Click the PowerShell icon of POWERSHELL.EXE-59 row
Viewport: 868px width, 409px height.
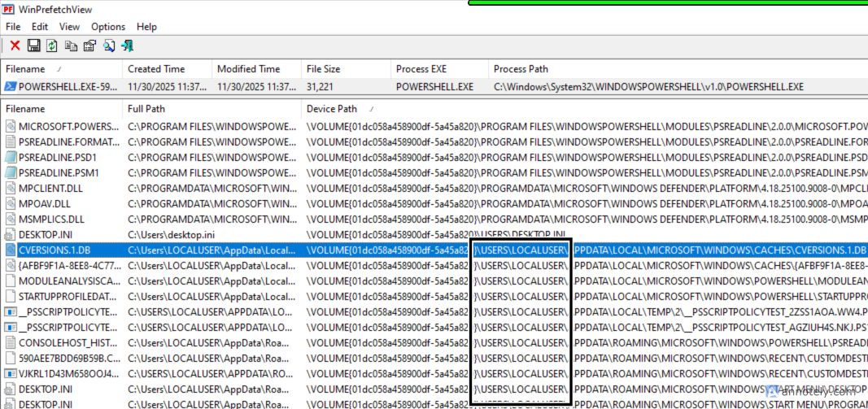point(10,87)
